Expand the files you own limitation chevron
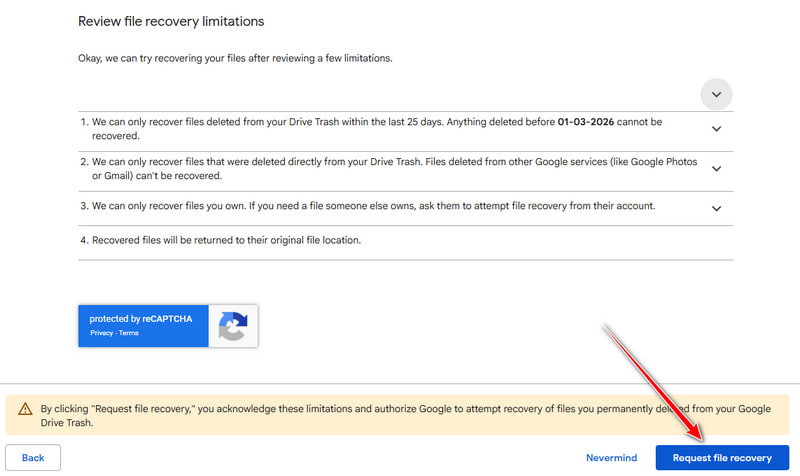This screenshot has width=800, height=476. point(716,208)
